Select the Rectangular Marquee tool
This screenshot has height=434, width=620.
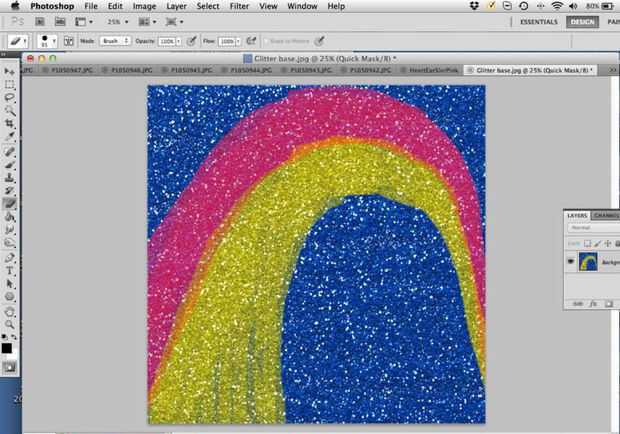(x=10, y=85)
